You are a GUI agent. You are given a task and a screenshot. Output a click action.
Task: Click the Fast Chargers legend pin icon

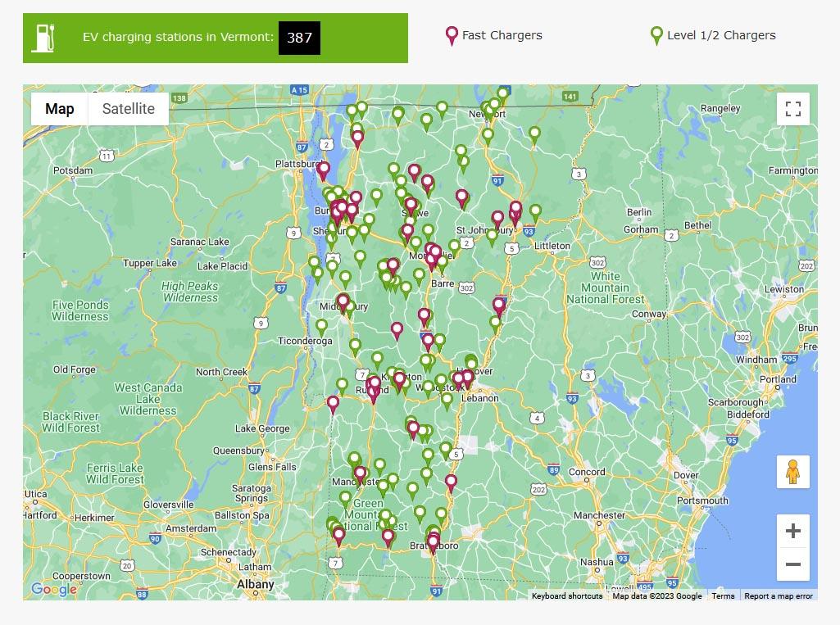point(451,35)
